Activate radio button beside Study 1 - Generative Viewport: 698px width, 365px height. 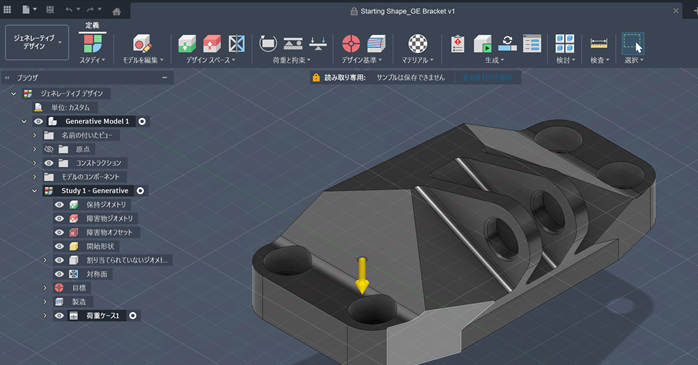click(x=140, y=191)
